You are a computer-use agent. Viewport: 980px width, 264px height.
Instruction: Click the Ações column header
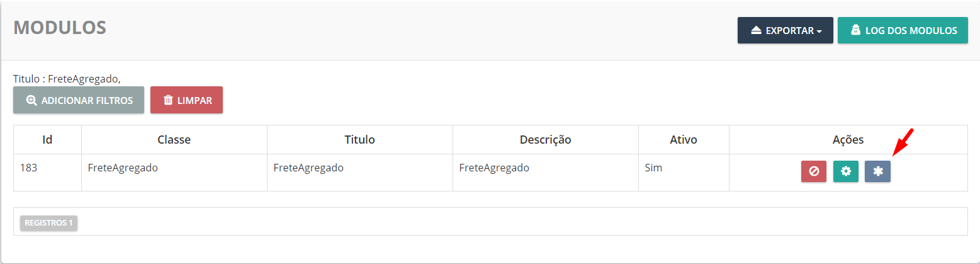pos(848,140)
